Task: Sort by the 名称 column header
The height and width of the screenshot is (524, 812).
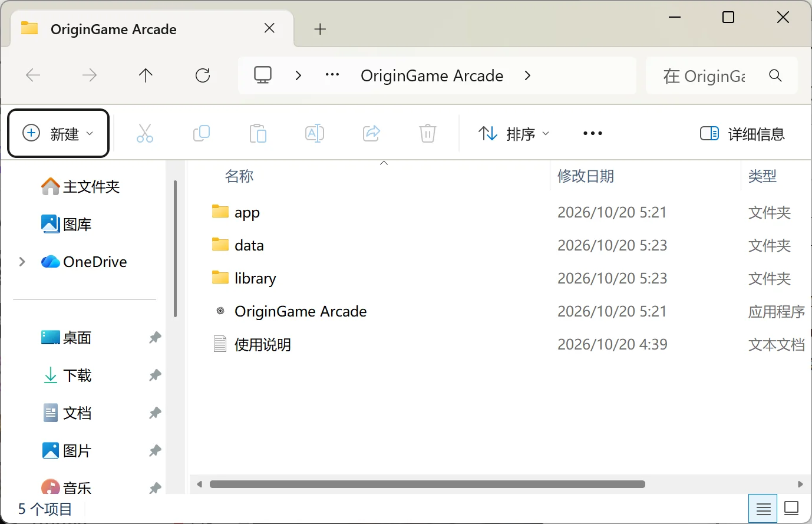Action: pyautogui.click(x=239, y=176)
